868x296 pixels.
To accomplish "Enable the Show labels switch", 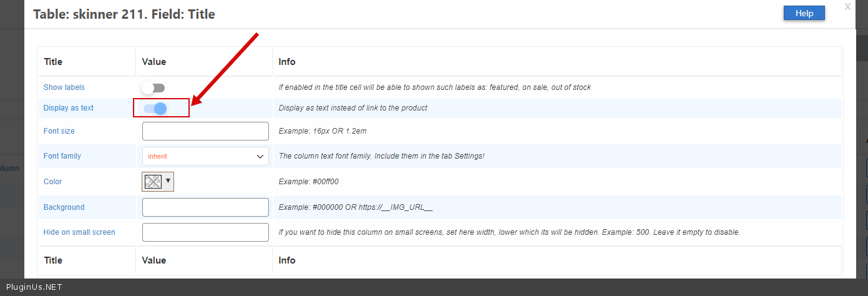I will click(153, 88).
